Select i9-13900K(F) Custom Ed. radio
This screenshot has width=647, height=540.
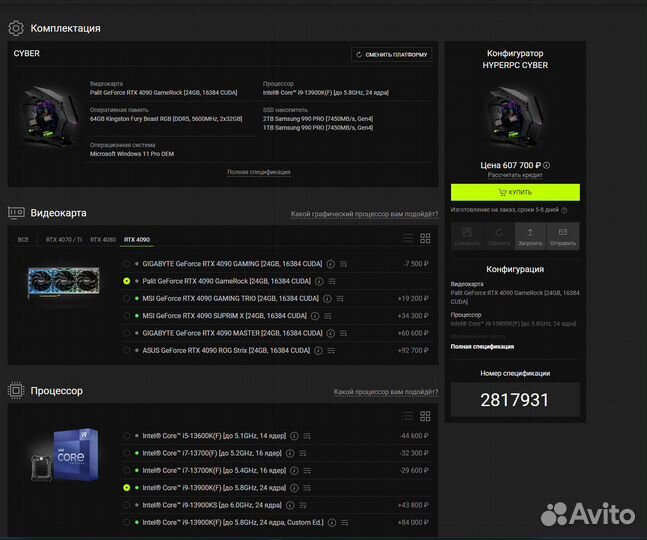(x=126, y=522)
